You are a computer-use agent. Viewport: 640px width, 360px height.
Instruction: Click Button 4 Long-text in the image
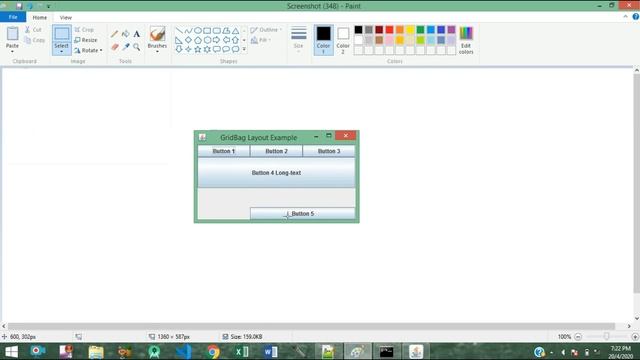(276, 173)
